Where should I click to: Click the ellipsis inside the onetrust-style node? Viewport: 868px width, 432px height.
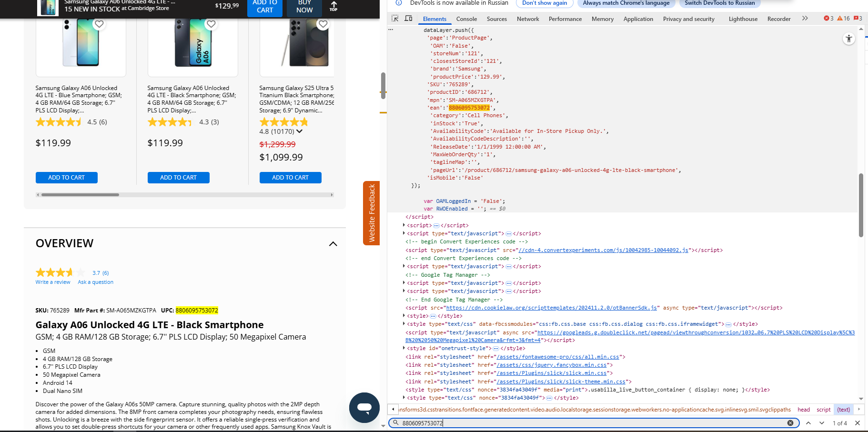496,349
